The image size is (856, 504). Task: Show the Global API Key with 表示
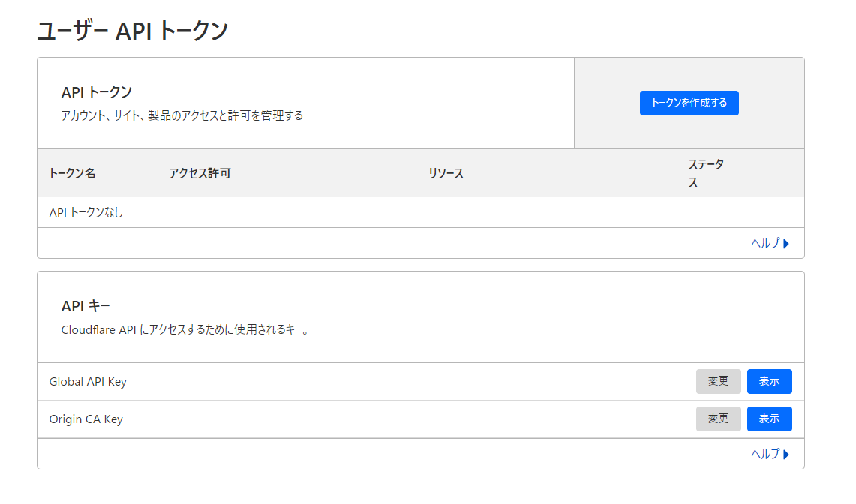tap(769, 381)
